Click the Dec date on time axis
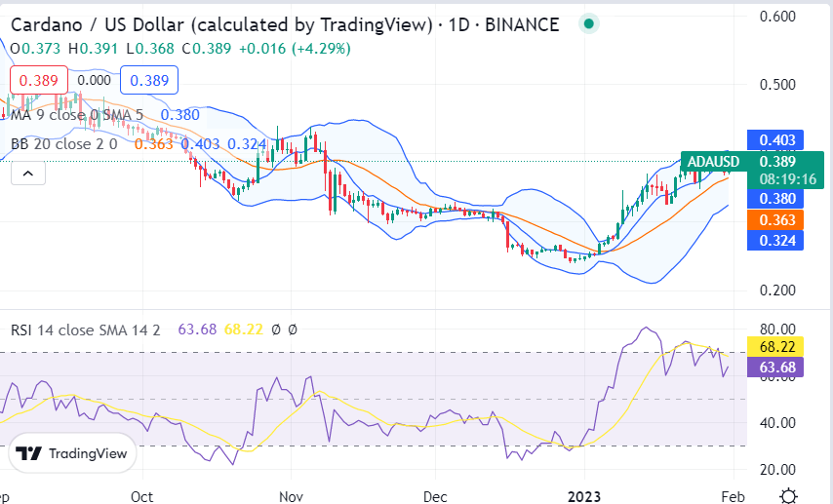This screenshot has width=833, height=504. tap(435, 496)
